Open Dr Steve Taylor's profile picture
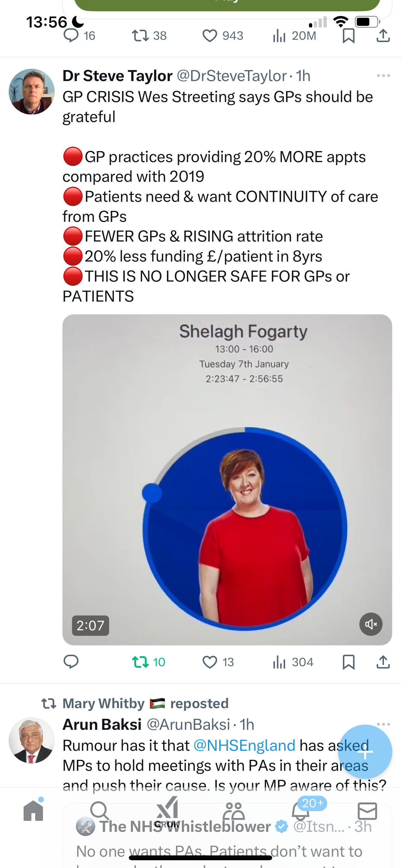Viewport: 401px width, 868px height. (x=31, y=92)
